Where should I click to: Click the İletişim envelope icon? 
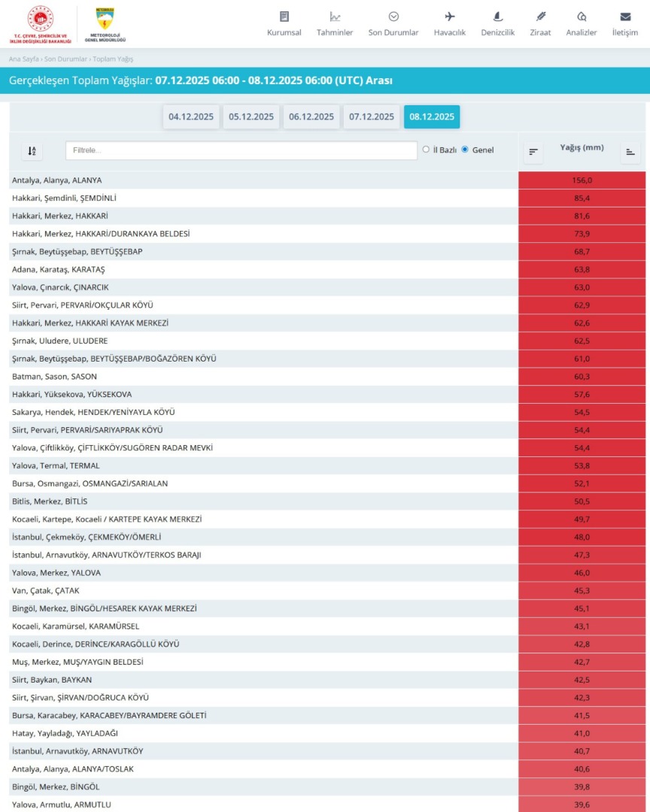[624, 17]
